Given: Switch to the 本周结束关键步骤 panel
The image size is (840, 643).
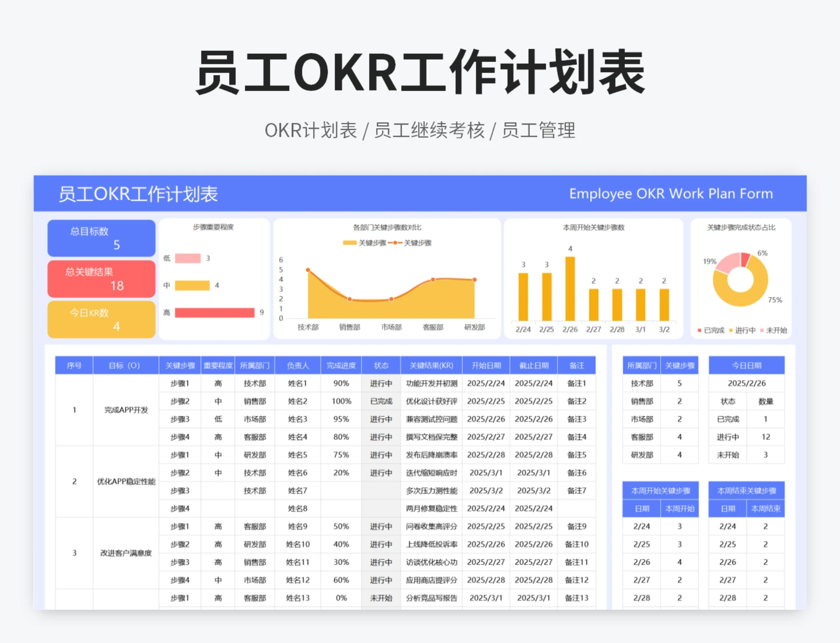Looking at the screenshot, I should tap(747, 490).
